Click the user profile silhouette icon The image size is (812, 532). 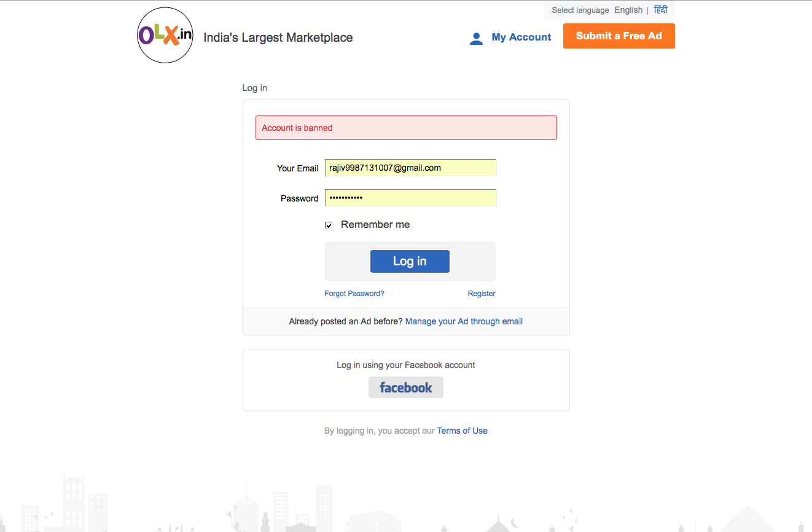pyautogui.click(x=476, y=38)
